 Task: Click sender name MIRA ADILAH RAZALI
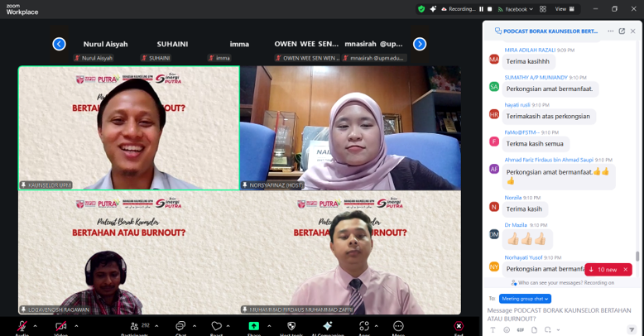tap(530, 50)
